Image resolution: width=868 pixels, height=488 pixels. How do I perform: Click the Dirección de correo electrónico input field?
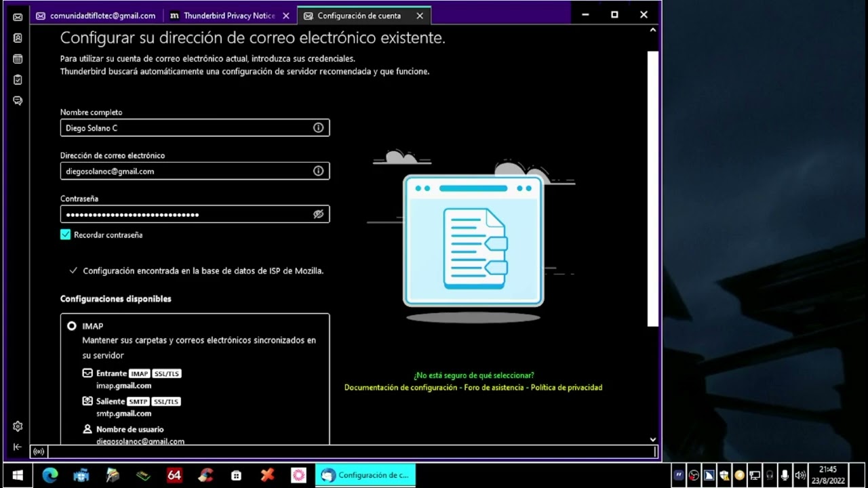(x=195, y=171)
